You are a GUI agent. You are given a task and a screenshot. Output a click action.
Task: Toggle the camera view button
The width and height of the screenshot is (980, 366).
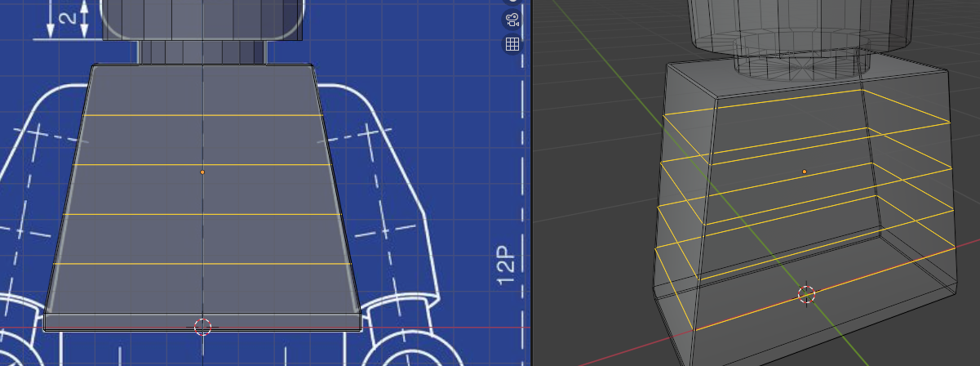click(512, 20)
